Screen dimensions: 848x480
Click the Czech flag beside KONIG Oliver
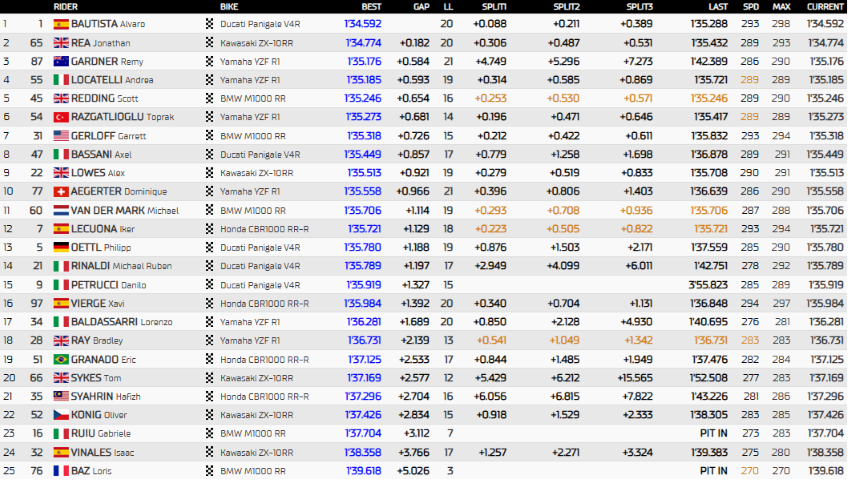61,415
